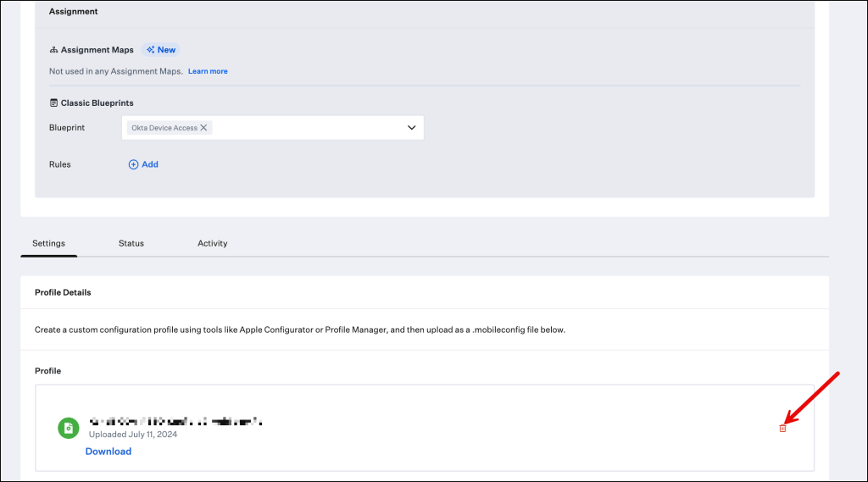Remove the Okta Device Access chip

click(x=203, y=128)
